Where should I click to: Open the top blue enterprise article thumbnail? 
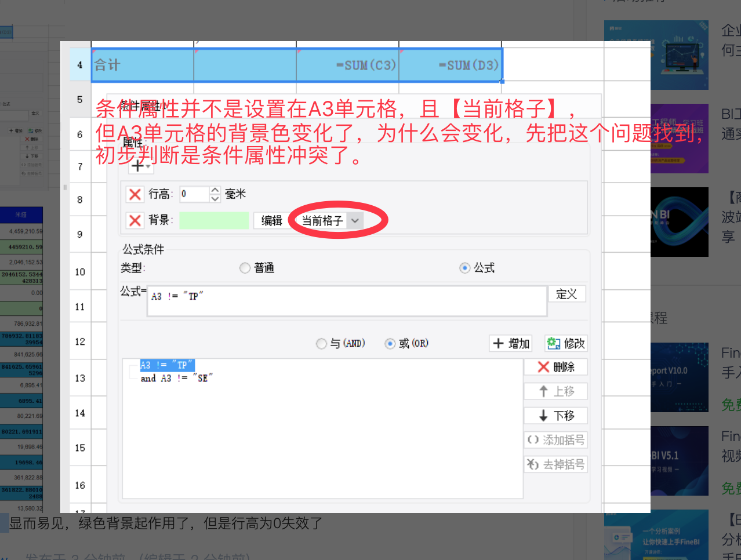pos(656,55)
